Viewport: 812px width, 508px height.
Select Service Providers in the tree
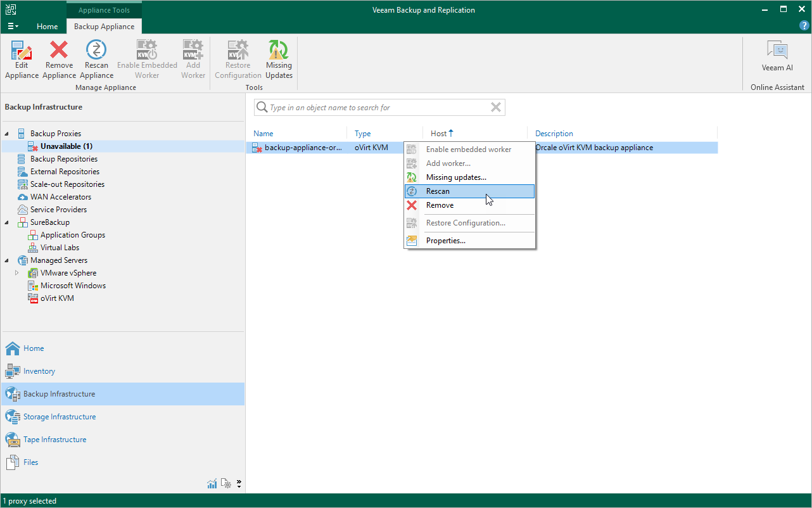tap(58, 210)
